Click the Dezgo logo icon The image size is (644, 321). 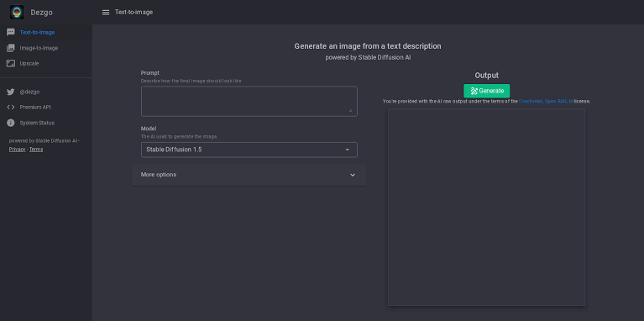point(17,13)
